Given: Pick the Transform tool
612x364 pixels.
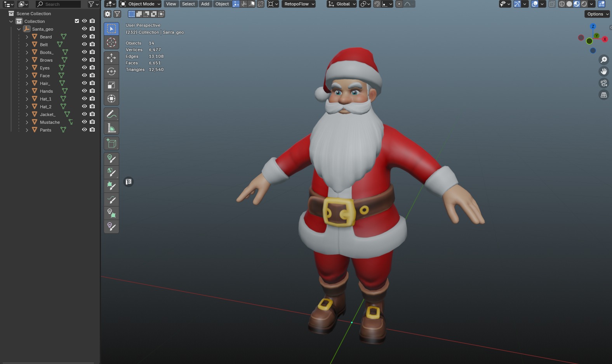Looking at the screenshot, I should [x=111, y=99].
